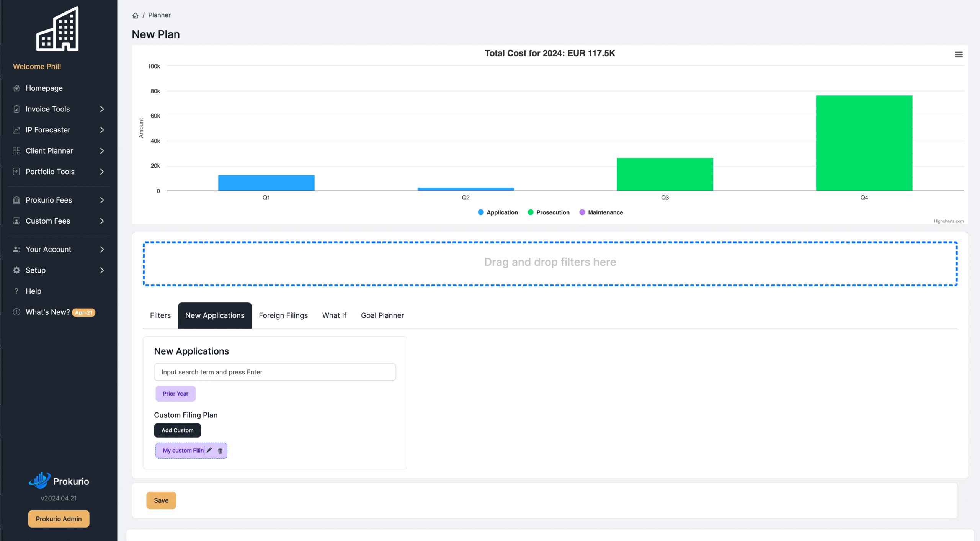Click the Add Custom button
The width and height of the screenshot is (980, 541).
178,430
